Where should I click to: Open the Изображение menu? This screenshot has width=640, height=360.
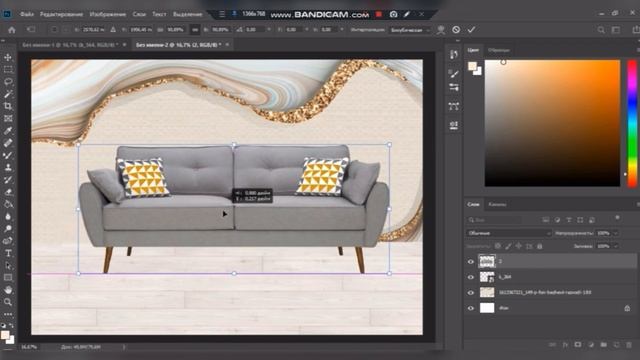point(108,14)
